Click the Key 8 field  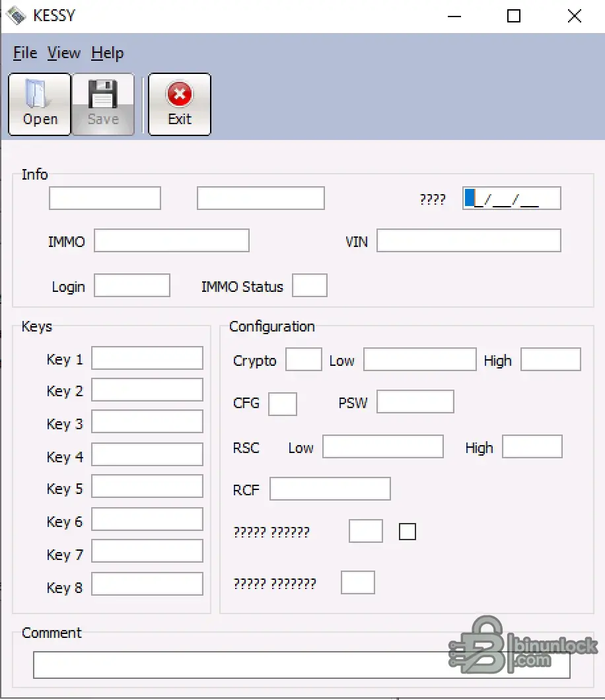point(147,584)
